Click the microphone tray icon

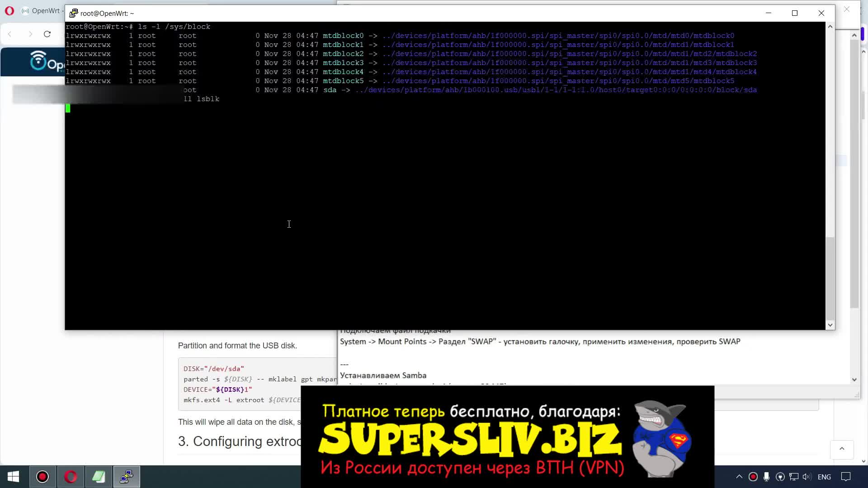(766, 477)
